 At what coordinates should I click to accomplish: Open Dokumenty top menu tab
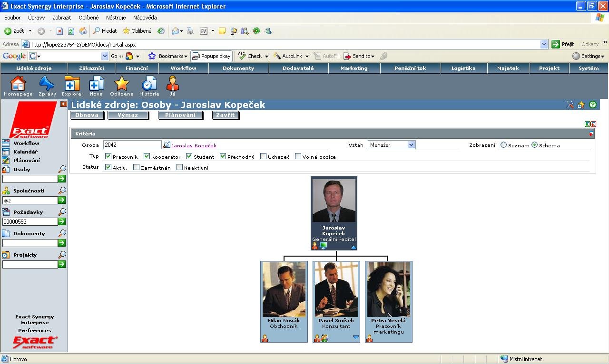point(238,68)
